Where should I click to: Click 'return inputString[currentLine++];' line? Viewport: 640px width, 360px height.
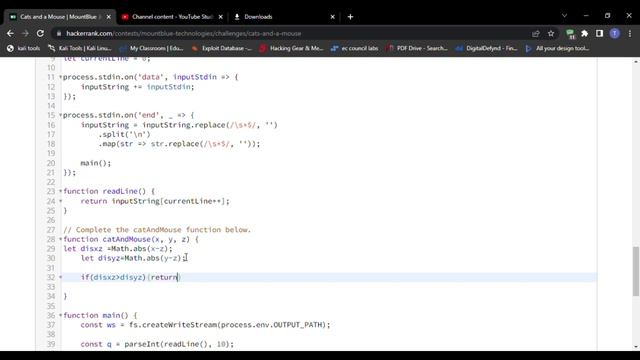point(155,201)
